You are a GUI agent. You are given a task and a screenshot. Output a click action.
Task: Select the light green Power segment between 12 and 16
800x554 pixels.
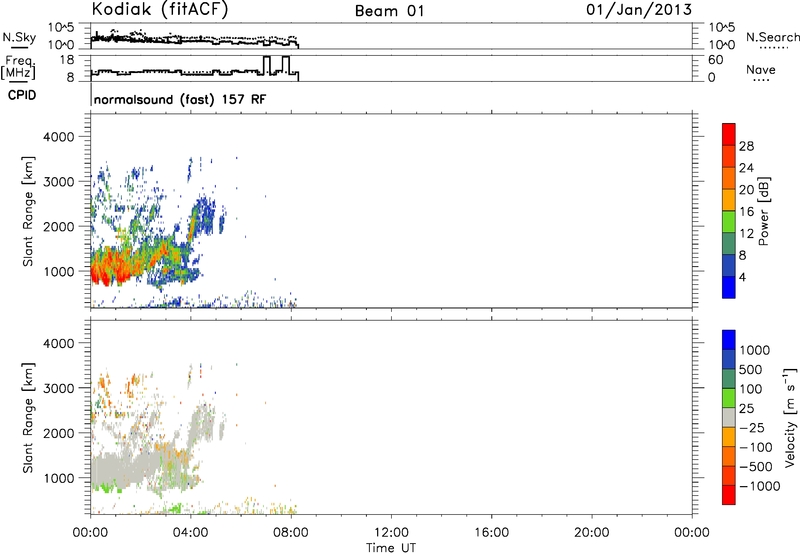729,221
